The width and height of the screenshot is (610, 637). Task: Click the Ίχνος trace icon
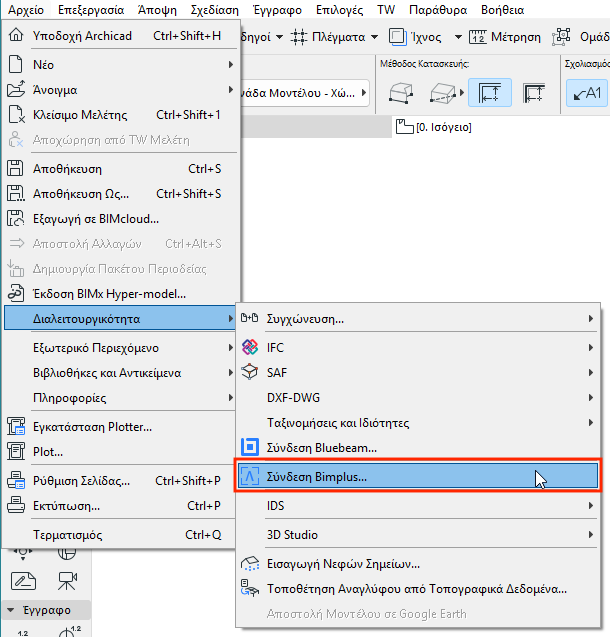pos(397,37)
